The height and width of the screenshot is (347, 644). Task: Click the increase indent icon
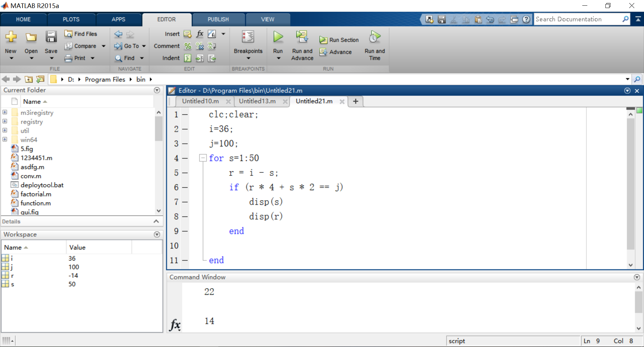click(x=200, y=58)
